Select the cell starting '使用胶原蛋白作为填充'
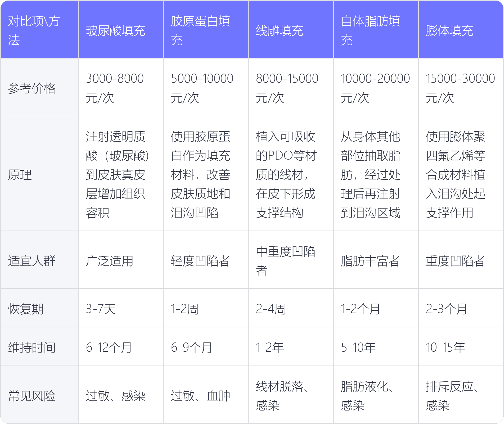Image resolution: width=504 pixels, height=424 pixels. 206,173
